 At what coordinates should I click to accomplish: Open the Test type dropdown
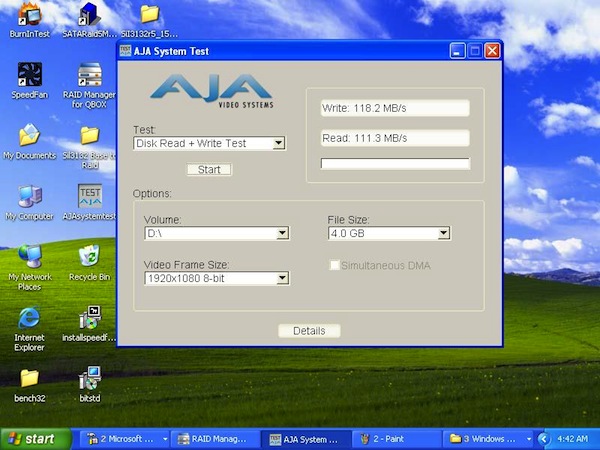279,143
